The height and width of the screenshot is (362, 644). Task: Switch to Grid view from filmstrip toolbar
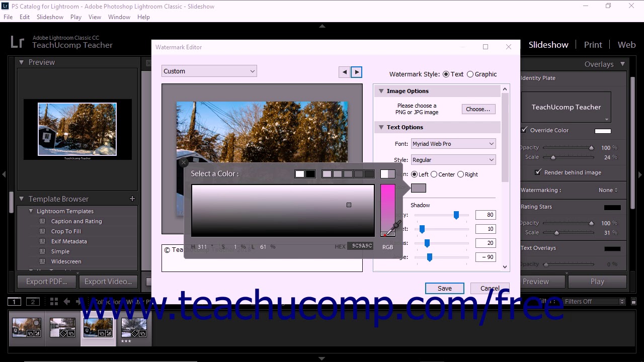click(x=54, y=302)
